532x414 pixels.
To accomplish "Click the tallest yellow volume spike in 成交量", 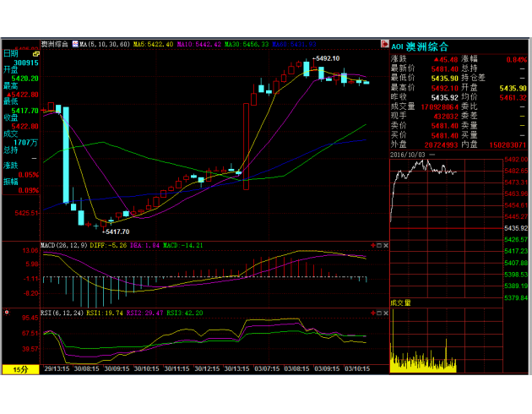I will (x=394, y=340).
